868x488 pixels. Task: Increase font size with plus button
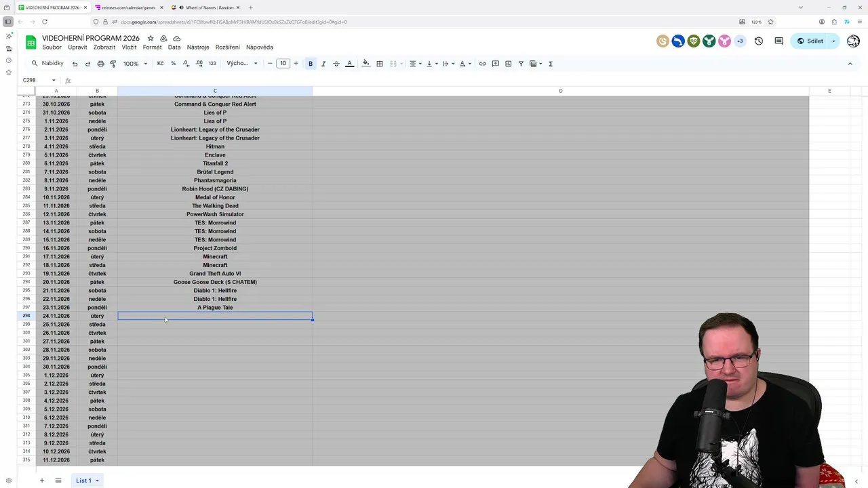(x=296, y=64)
